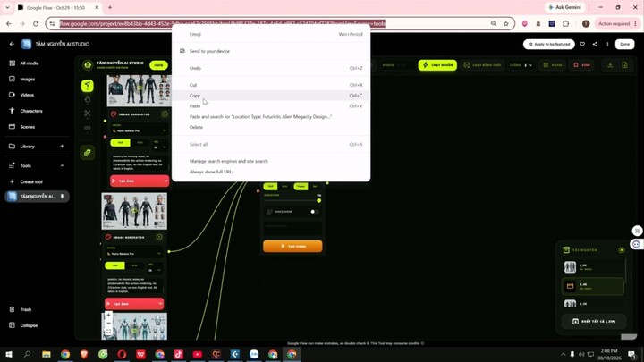644x362 pixels.
Task: Select the link connect tool
Action: (87, 128)
